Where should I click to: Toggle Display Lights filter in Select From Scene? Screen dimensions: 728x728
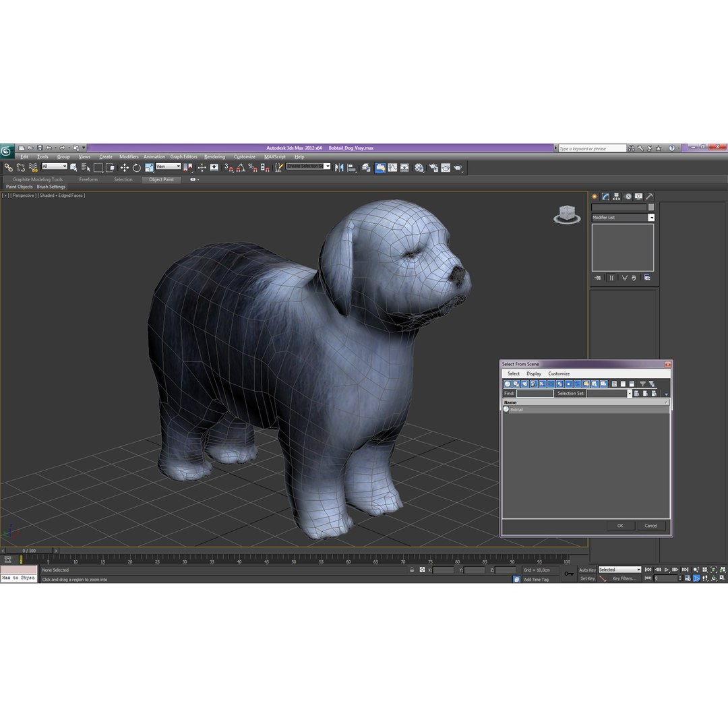(x=525, y=384)
